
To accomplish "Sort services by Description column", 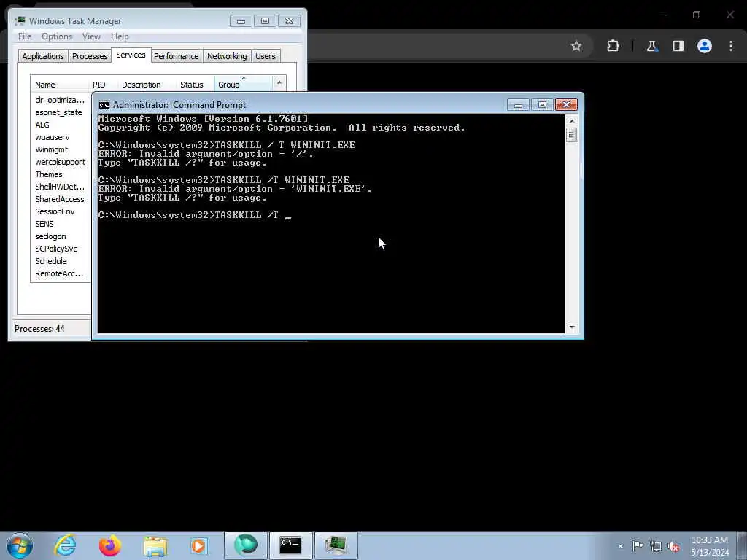I will 146,85.
